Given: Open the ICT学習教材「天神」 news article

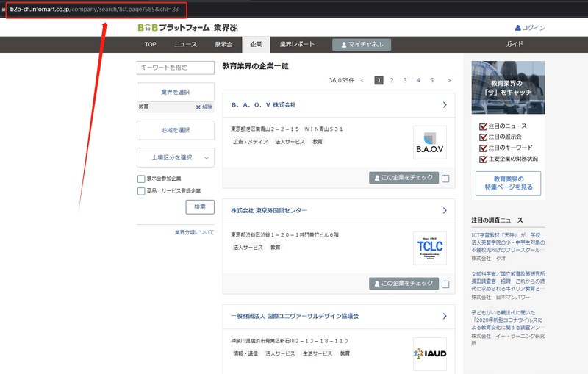Looking at the screenshot, I should 508,242.
